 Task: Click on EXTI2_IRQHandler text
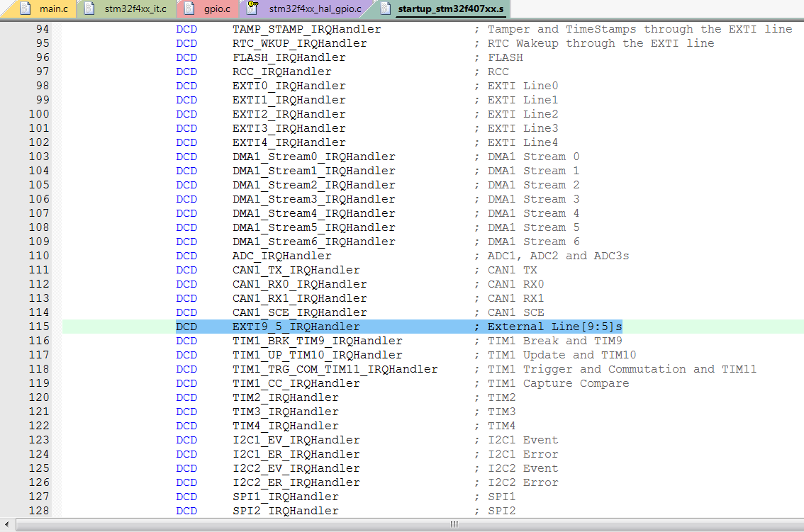click(x=289, y=114)
